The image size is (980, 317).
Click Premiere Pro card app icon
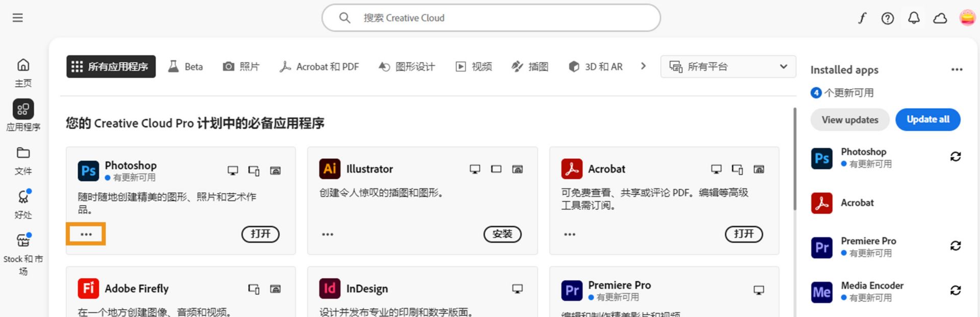572,290
